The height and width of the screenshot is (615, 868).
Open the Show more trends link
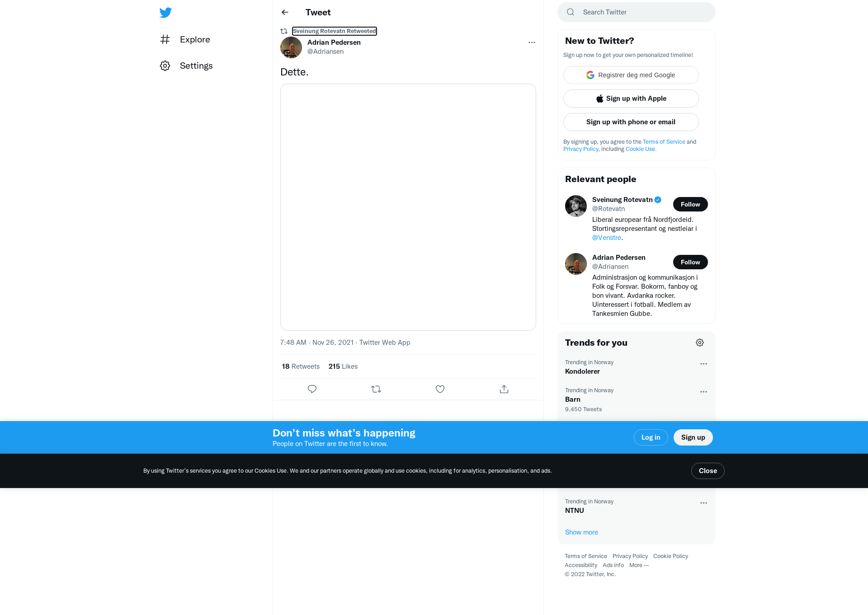tap(581, 532)
